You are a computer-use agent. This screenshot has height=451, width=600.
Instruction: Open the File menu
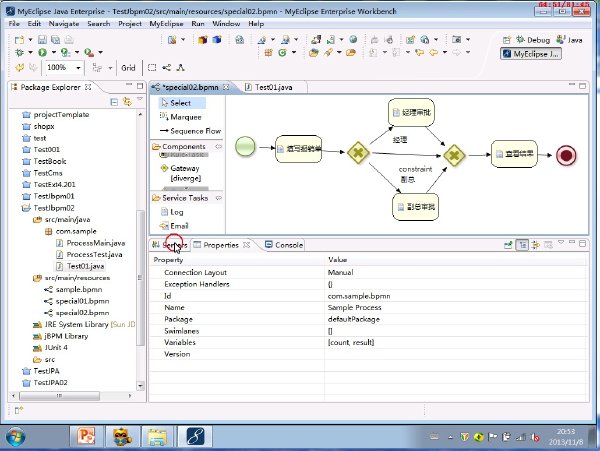pos(14,24)
